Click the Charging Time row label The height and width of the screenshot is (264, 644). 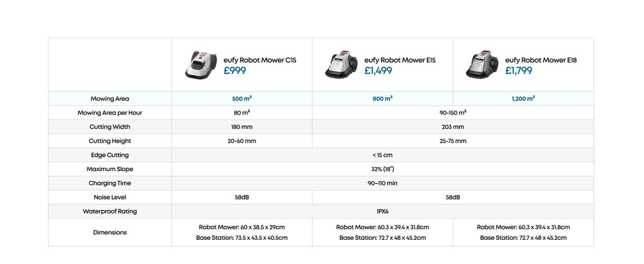110,183
